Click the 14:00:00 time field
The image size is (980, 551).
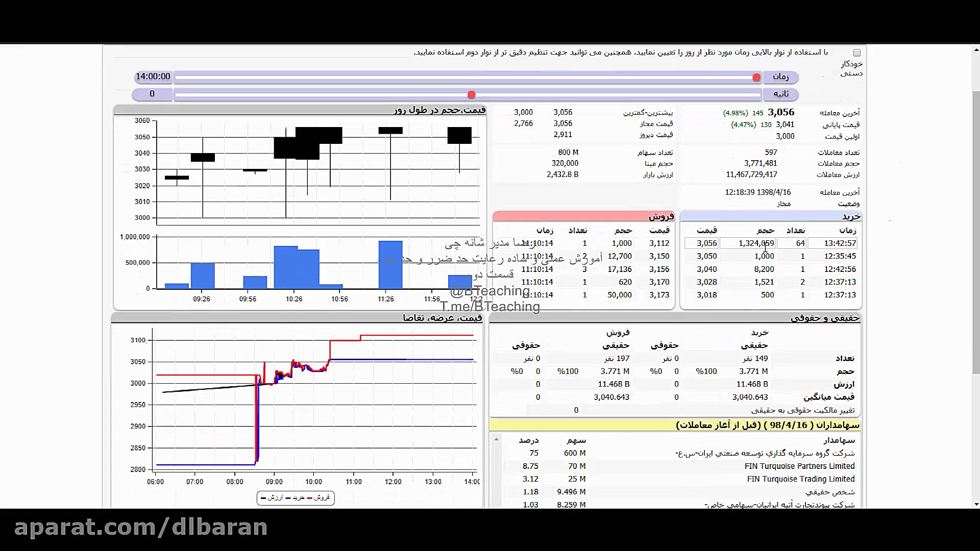tap(153, 77)
